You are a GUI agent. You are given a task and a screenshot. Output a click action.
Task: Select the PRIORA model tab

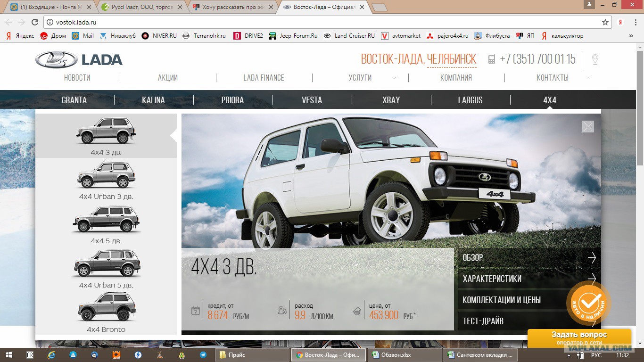[x=233, y=100]
